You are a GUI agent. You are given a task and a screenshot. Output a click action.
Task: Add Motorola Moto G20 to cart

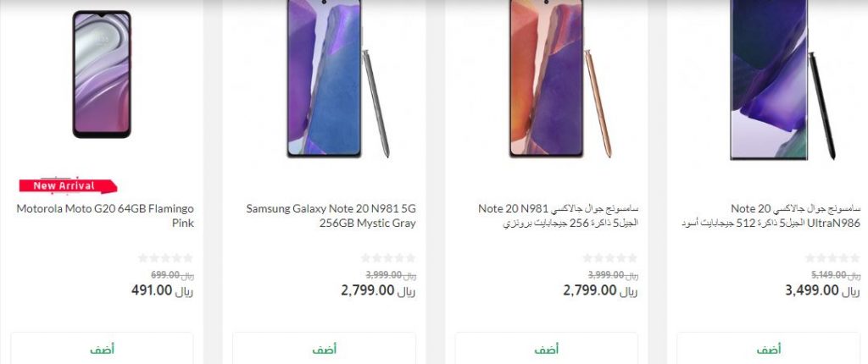tap(102, 349)
